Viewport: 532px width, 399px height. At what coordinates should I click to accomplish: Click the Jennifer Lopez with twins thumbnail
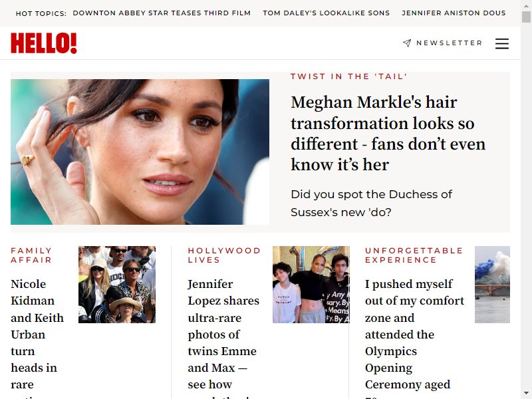pos(311,285)
